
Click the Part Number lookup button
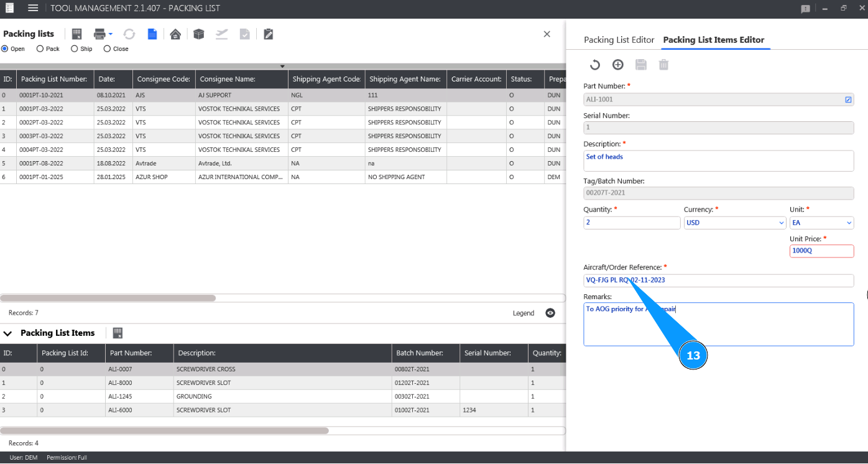[x=848, y=100]
